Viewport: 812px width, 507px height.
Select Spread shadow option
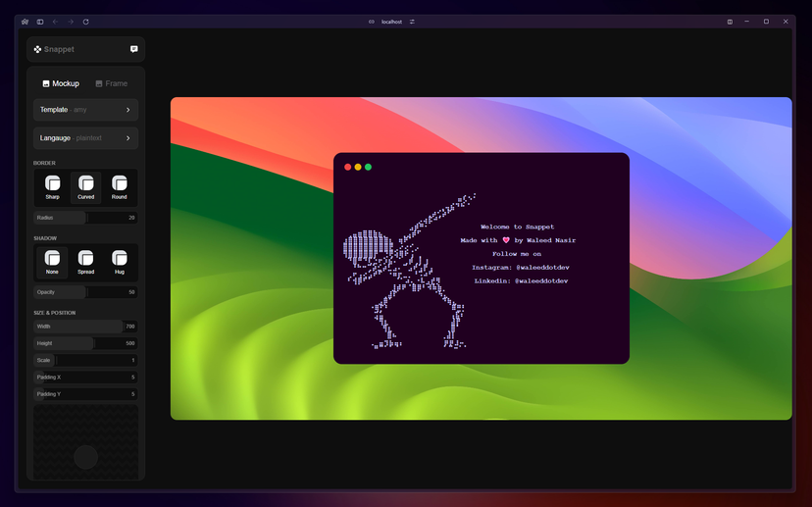(x=86, y=263)
